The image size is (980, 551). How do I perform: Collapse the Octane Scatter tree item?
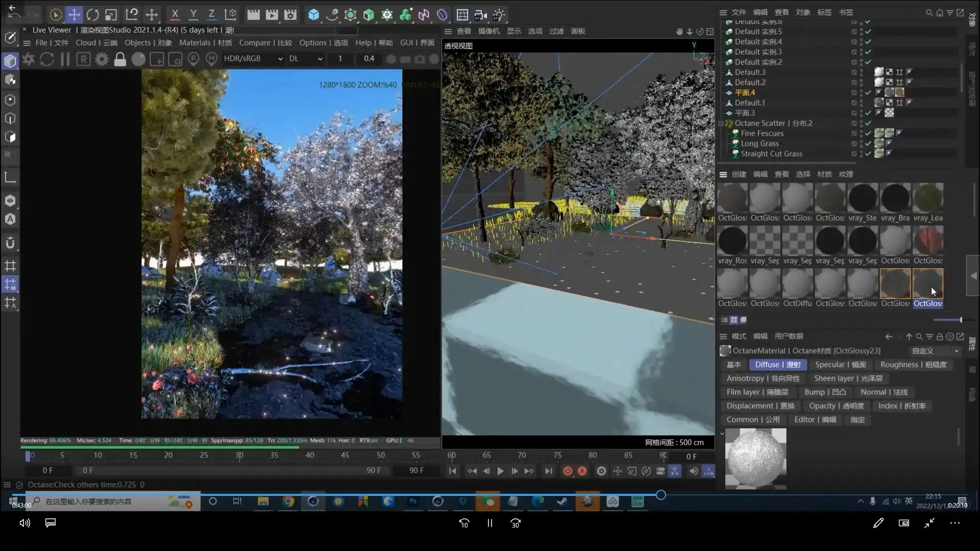coord(721,123)
